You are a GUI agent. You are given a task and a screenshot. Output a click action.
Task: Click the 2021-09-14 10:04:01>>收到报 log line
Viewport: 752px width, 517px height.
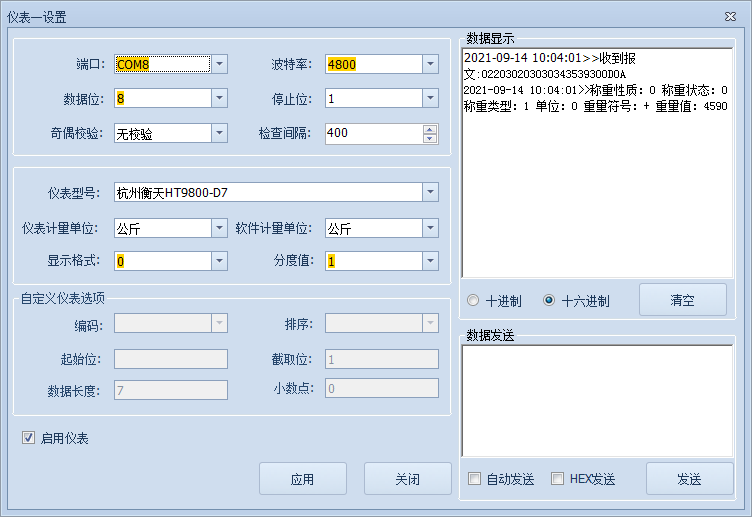click(550, 58)
